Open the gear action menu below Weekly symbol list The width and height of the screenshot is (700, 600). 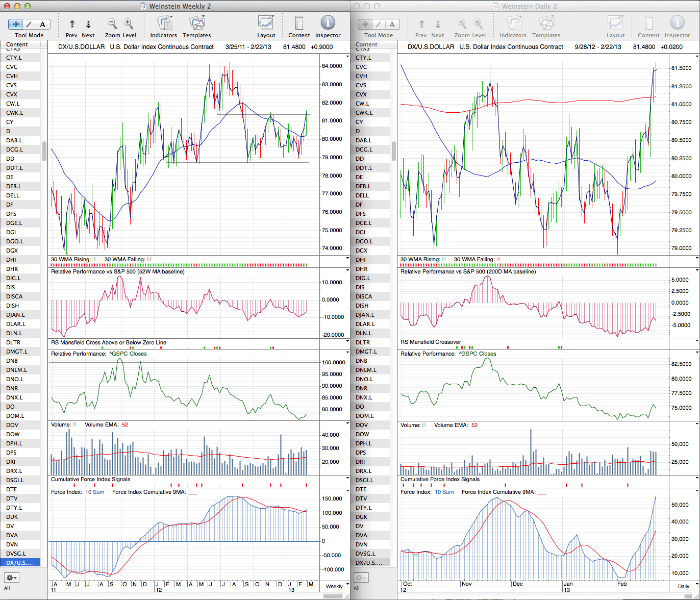(12, 578)
